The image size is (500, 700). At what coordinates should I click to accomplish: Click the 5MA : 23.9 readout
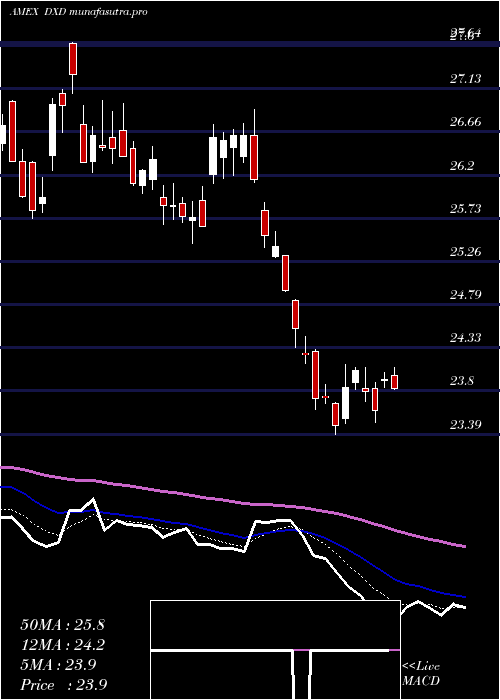pyautogui.click(x=58, y=665)
